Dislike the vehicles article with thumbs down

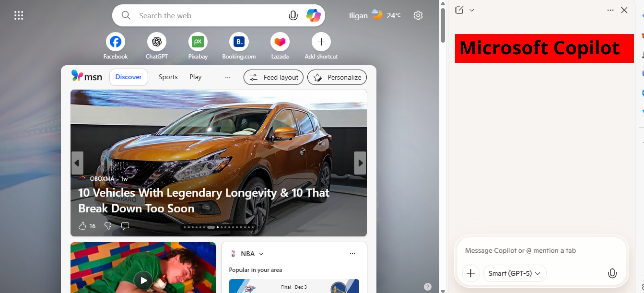pyautogui.click(x=108, y=226)
